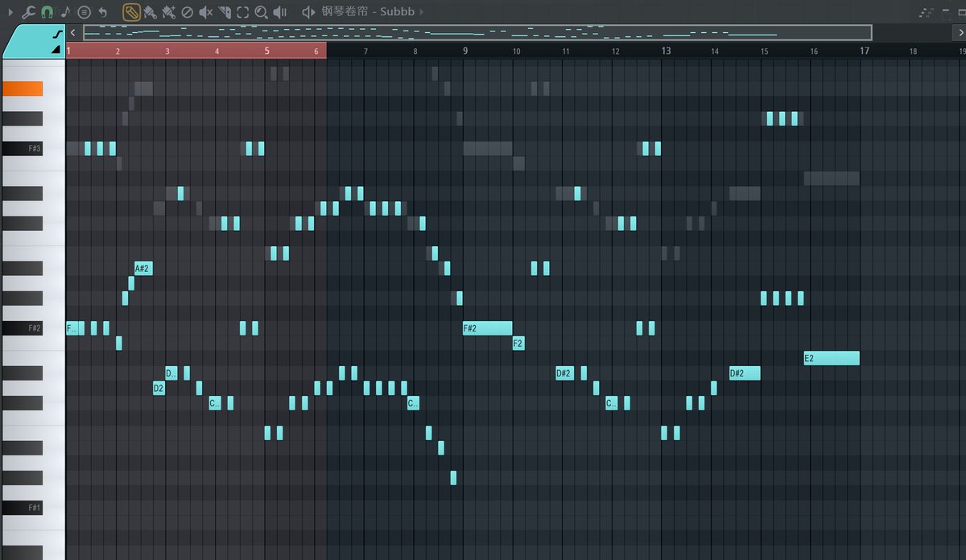The height and width of the screenshot is (560, 966).
Task: Click the speaker icon before the title
Action: point(308,12)
